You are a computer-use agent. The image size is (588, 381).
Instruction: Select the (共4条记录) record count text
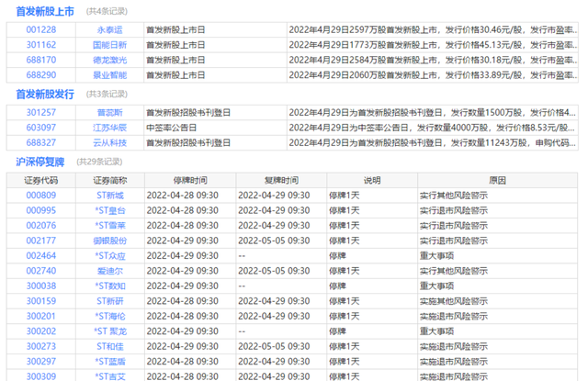click(x=107, y=12)
